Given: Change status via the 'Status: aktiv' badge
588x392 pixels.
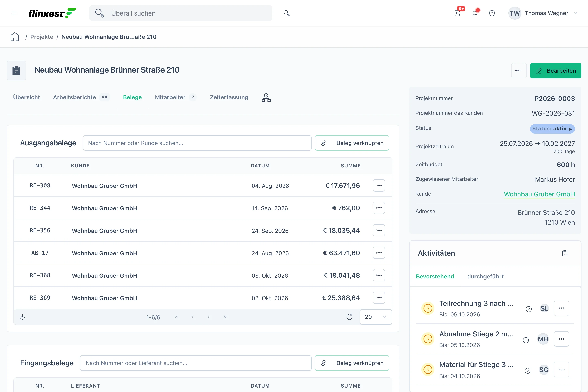Looking at the screenshot, I should tap(552, 129).
